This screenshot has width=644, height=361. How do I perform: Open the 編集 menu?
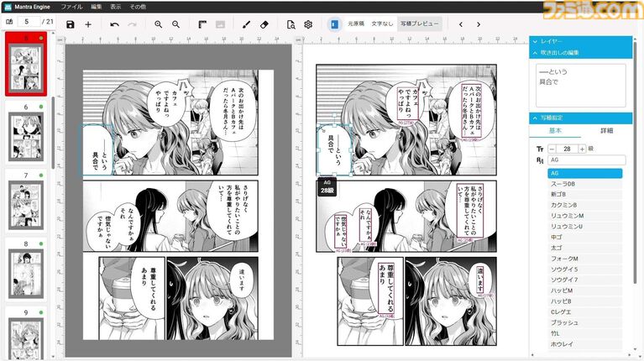(x=96, y=7)
